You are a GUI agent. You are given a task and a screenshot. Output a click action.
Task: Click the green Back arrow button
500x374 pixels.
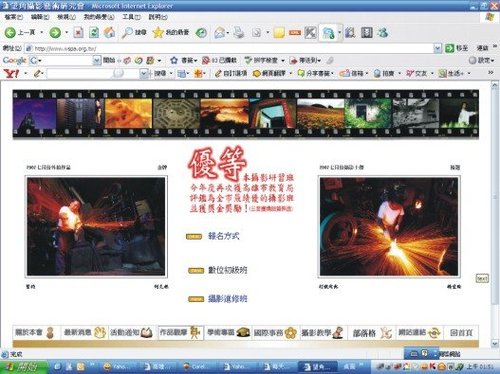pyautogui.click(x=10, y=32)
